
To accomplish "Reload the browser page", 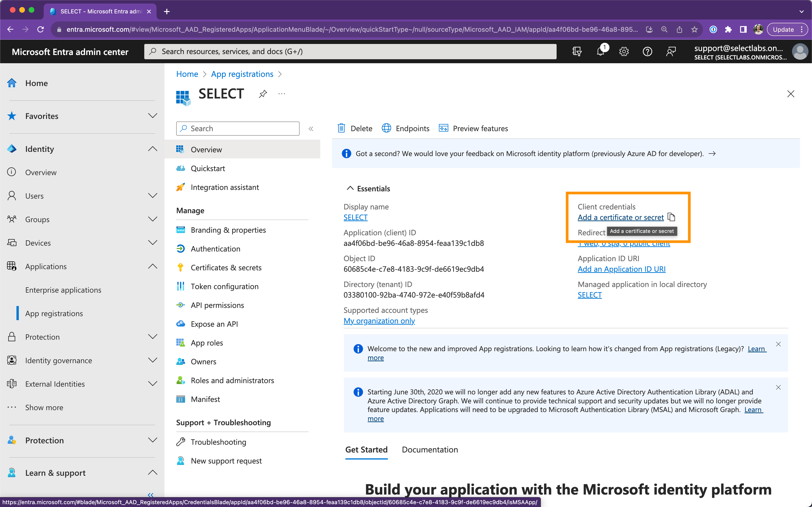I will (x=41, y=30).
